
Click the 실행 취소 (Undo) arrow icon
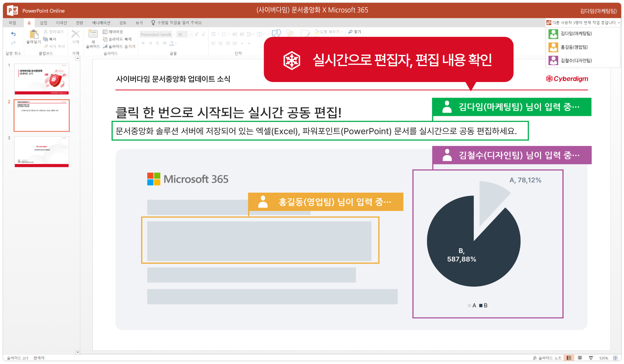(14, 34)
